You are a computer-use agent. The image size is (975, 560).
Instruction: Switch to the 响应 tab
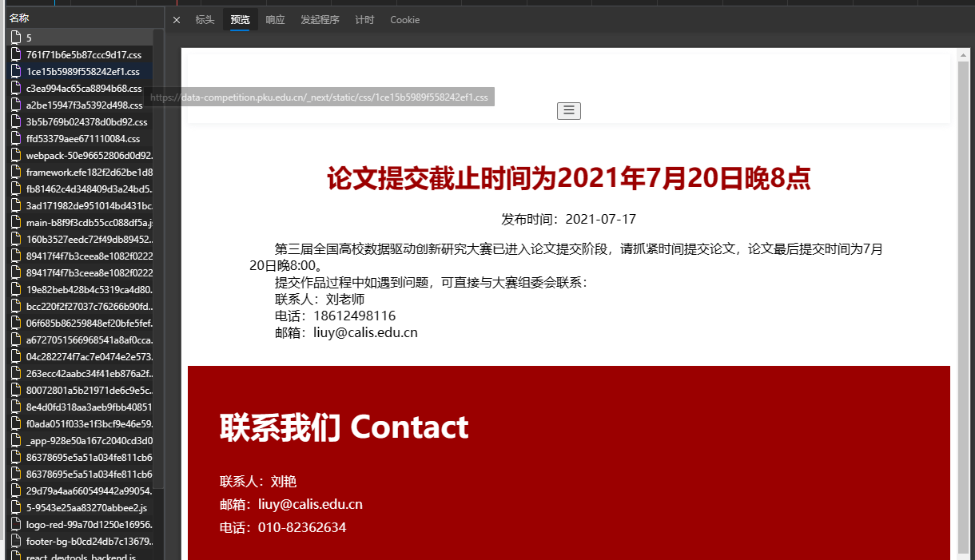275,20
